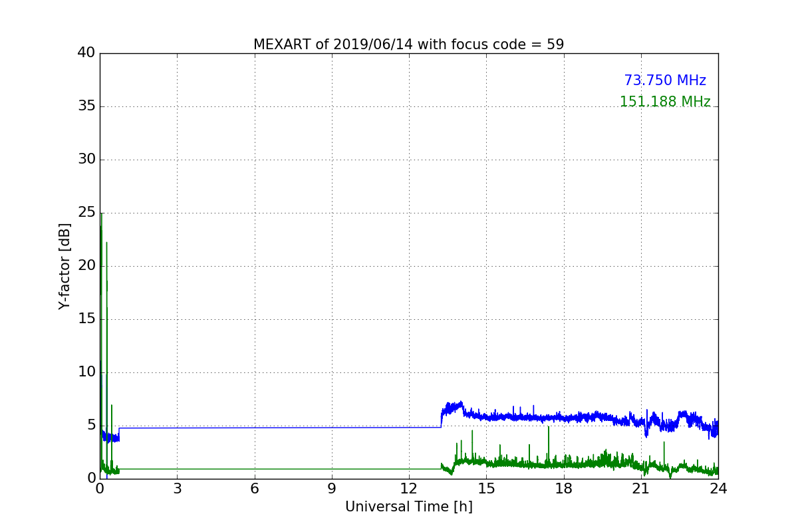Click the Y-factor [dB] axis label

coord(65,266)
